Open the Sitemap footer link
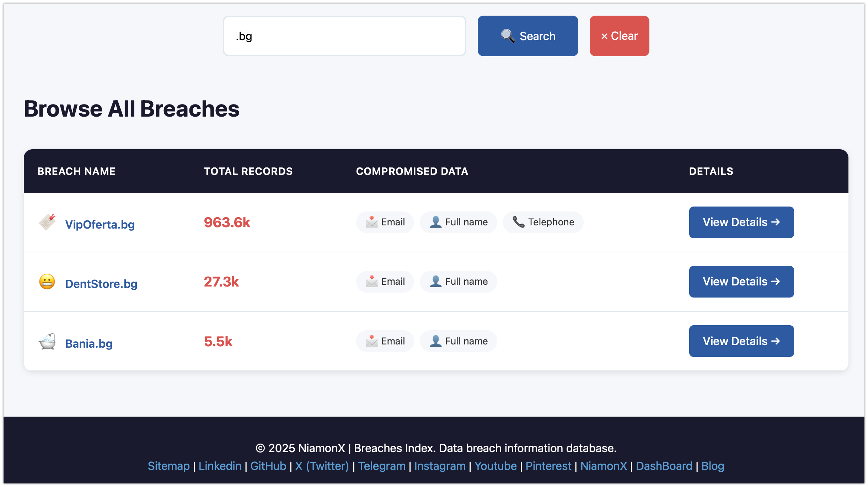 tap(168, 466)
